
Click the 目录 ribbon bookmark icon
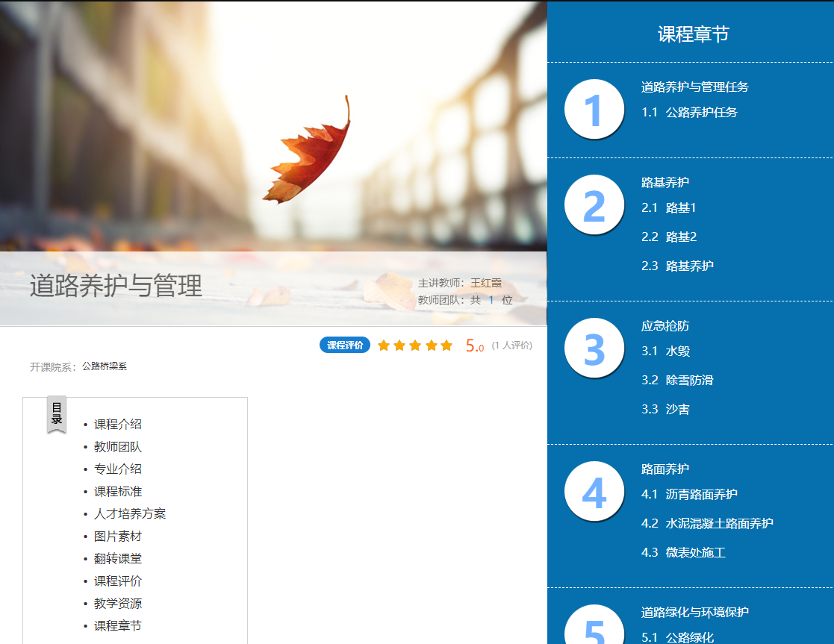[57, 415]
